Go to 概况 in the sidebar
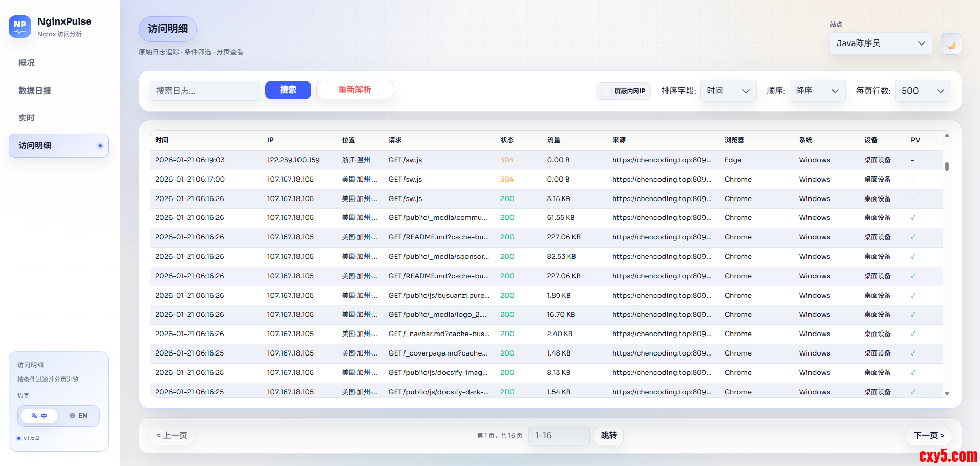The height and width of the screenshot is (466, 980). point(27,63)
